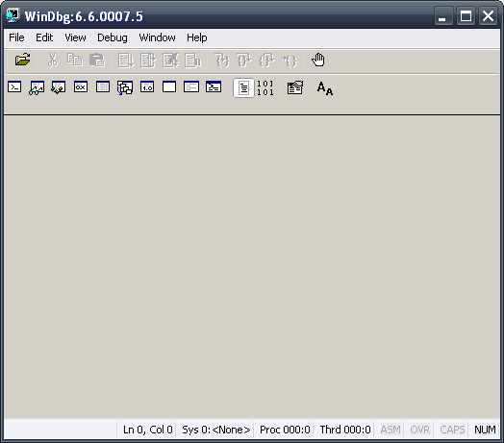
Task: Open the Processes and Threads window icon
Action: coord(191,87)
